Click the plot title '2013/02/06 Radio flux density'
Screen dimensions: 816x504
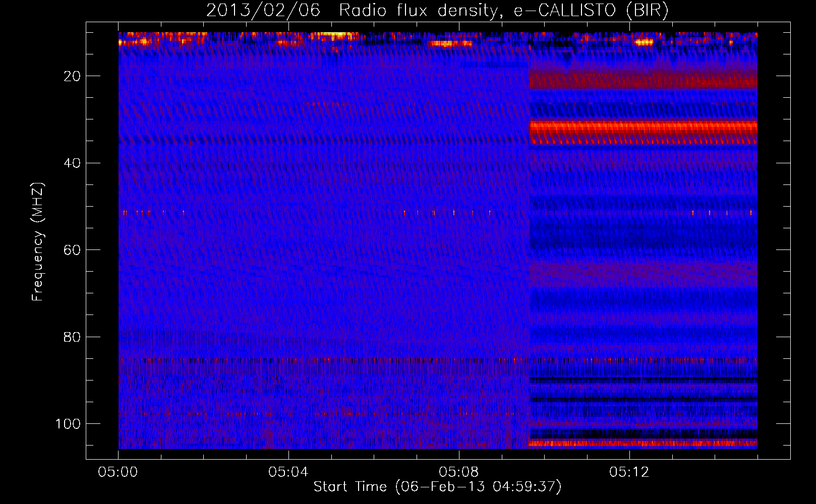coord(438,10)
